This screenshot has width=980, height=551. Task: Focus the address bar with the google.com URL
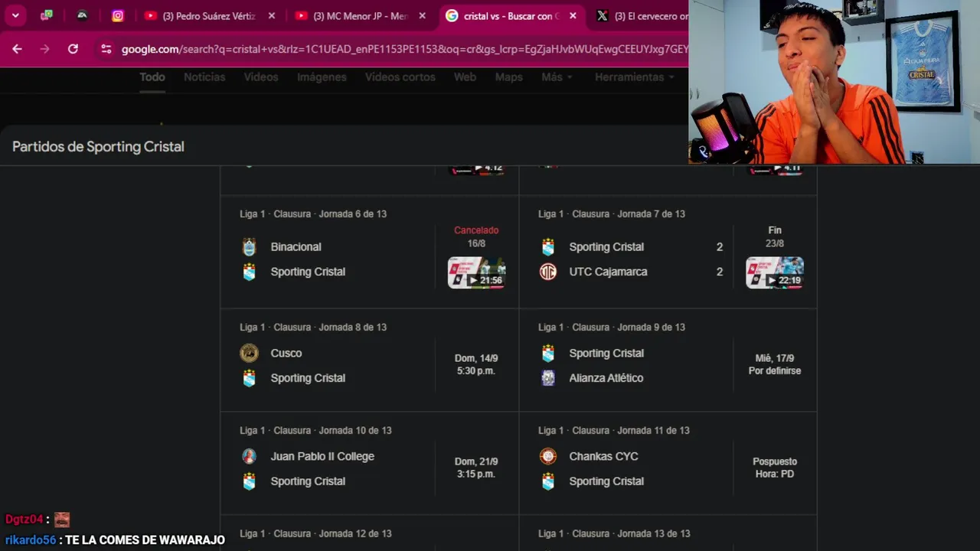(x=404, y=49)
